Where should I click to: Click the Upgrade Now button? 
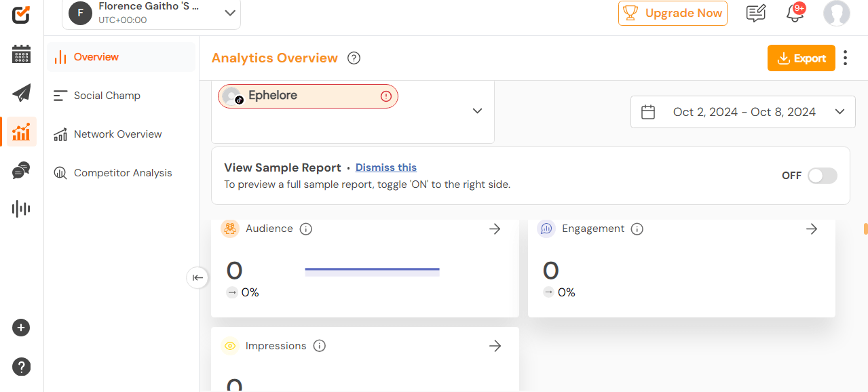coord(673,13)
